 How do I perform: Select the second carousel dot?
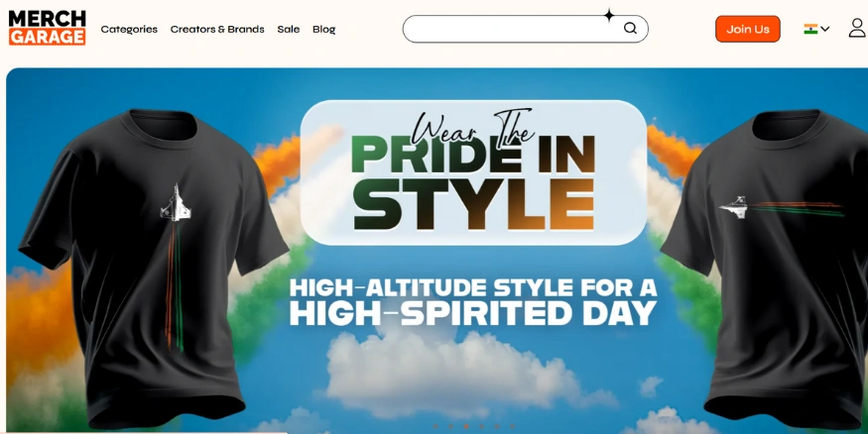(x=450, y=426)
